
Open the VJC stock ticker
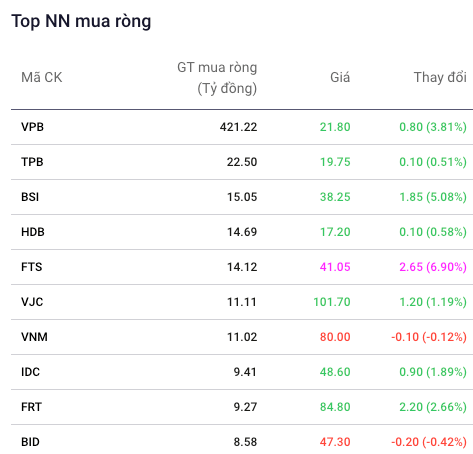(32, 302)
